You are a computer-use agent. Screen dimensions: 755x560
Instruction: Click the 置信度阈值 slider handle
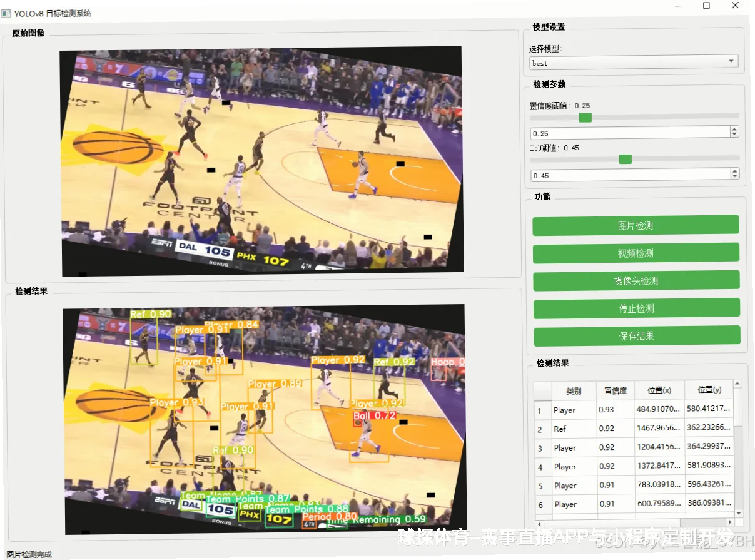pyautogui.click(x=585, y=117)
